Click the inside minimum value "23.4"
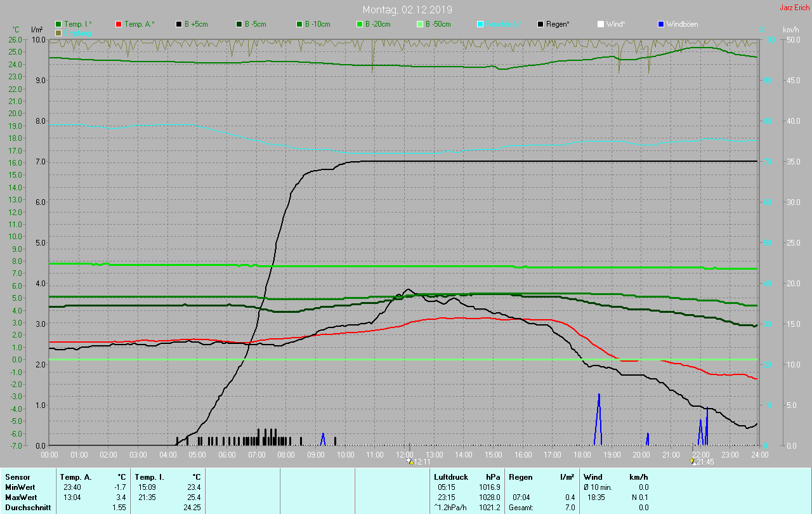 [x=193, y=487]
